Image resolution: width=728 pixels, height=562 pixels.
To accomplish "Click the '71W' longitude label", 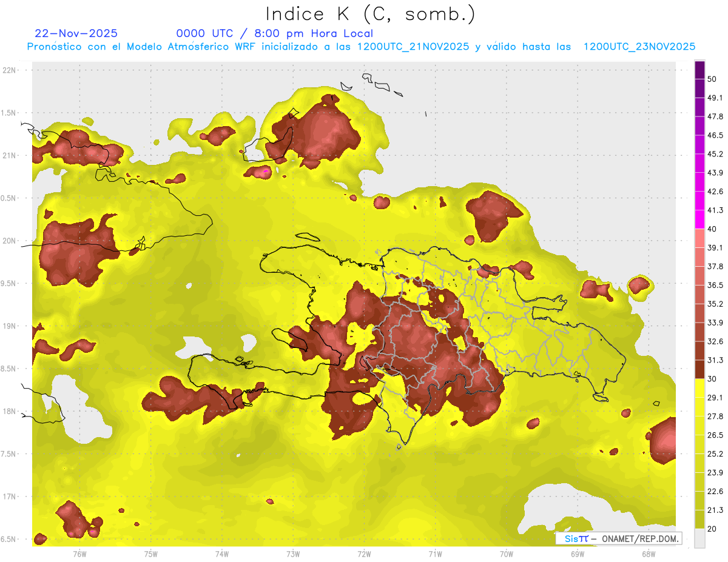I will coord(435,554).
